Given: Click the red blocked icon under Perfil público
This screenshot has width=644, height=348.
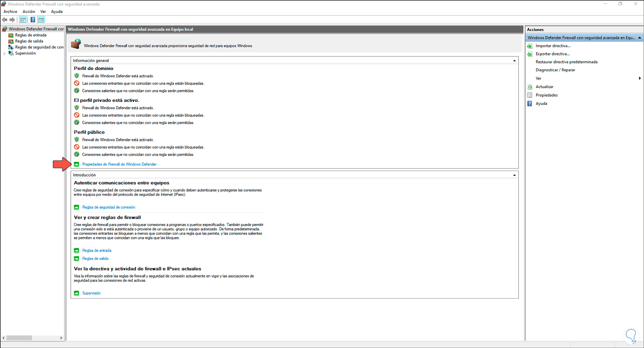Looking at the screenshot, I should [x=76, y=147].
